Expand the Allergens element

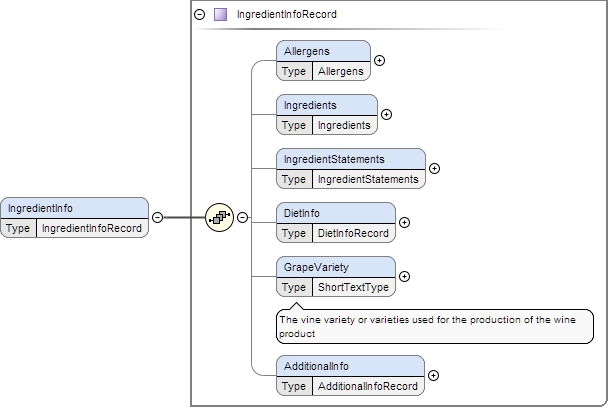(379, 61)
